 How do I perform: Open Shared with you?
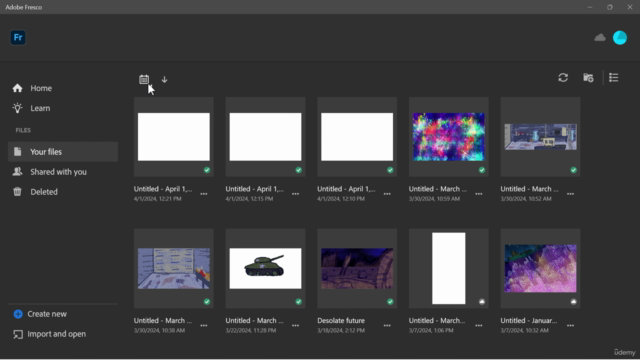[x=63, y=172]
